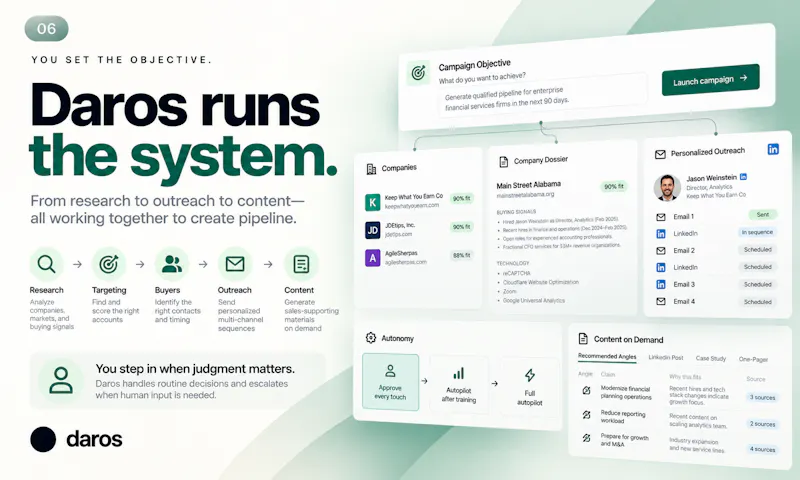The width and height of the screenshot is (800, 480).
Task: Select the Keep What You Earn Co logo
Action: point(372,202)
